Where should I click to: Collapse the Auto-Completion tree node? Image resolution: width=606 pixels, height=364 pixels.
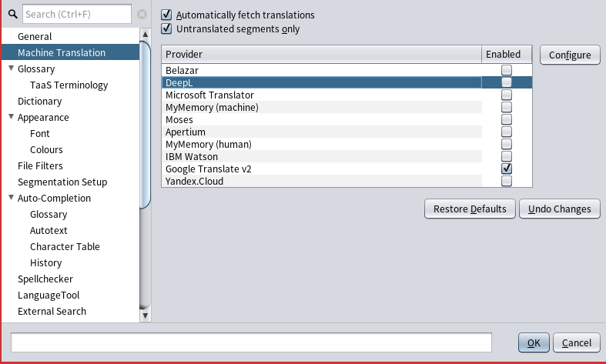pyautogui.click(x=11, y=198)
